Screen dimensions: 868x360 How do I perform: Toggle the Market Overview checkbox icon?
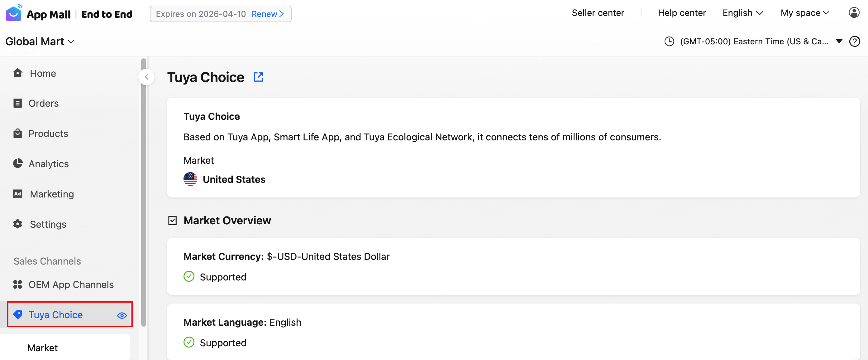pos(172,220)
